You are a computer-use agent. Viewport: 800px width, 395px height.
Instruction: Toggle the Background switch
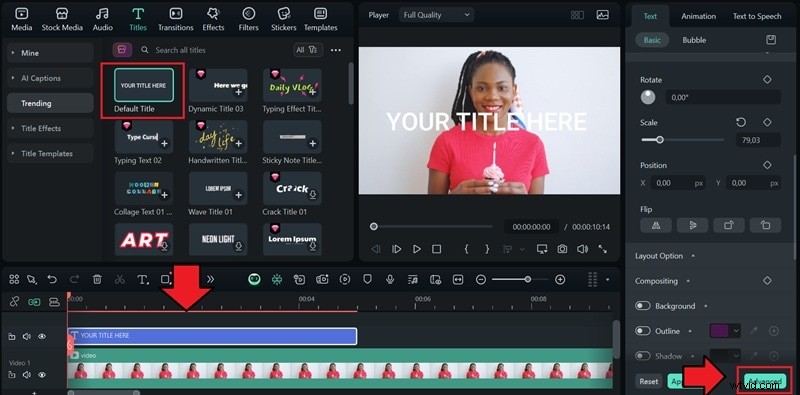(x=642, y=306)
